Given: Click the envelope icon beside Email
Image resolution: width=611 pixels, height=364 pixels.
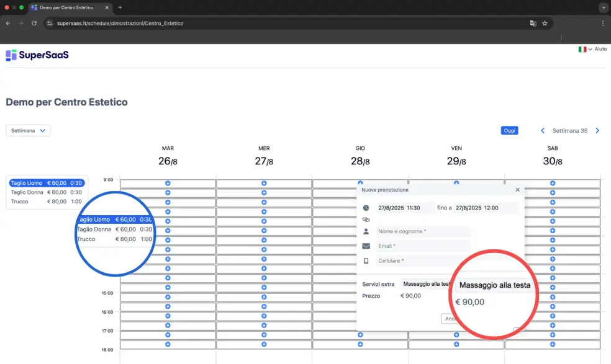Looking at the screenshot, I should (x=366, y=246).
